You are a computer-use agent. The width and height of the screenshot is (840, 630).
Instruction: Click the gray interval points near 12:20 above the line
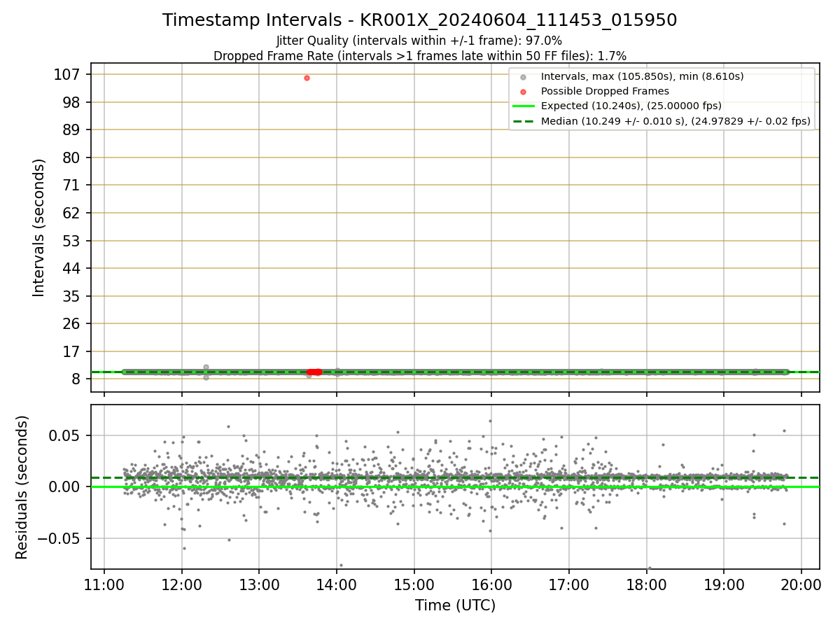(x=206, y=367)
